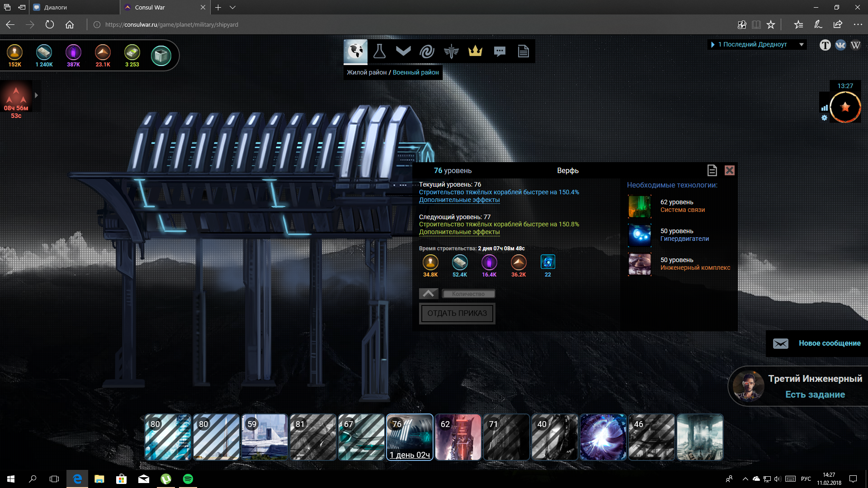The image size is (868, 488).
Task: Select the level 62 building thumbnail
Action: point(458,437)
